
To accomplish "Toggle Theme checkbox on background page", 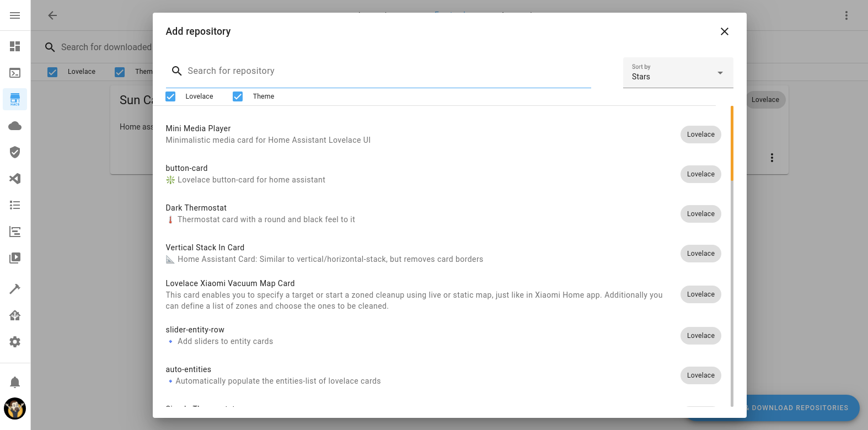I will (x=120, y=72).
